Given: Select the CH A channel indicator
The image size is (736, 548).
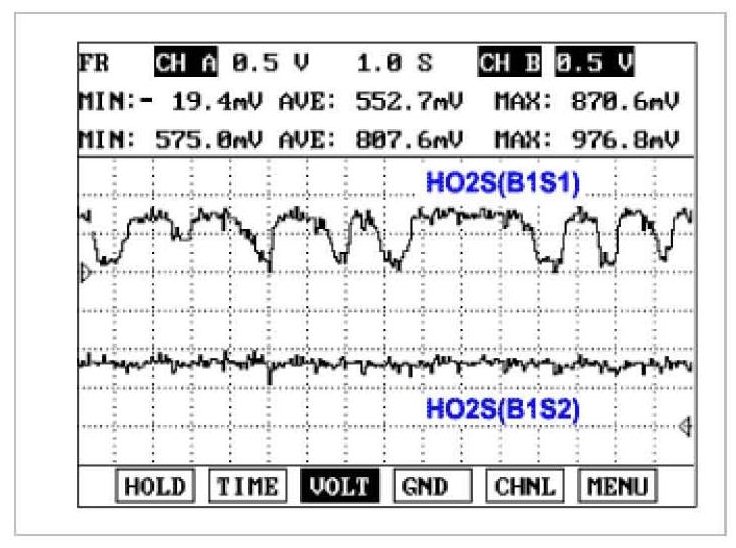Looking at the screenshot, I should click(187, 64).
